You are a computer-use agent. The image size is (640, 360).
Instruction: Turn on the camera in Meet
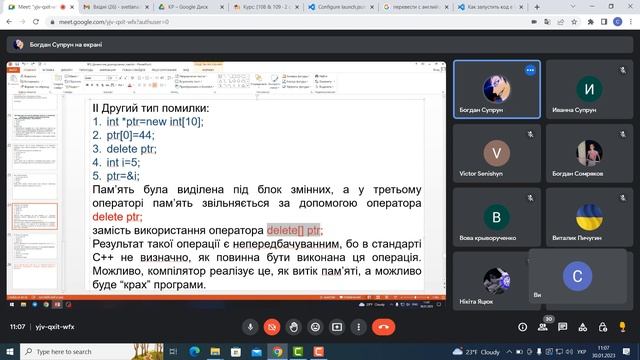click(x=272, y=327)
